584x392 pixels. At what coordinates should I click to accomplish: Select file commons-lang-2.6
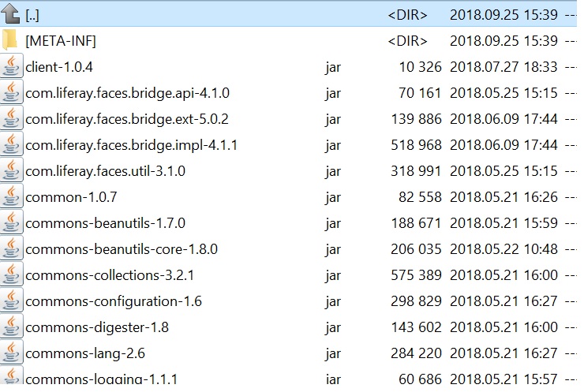[x=85, y=353]
